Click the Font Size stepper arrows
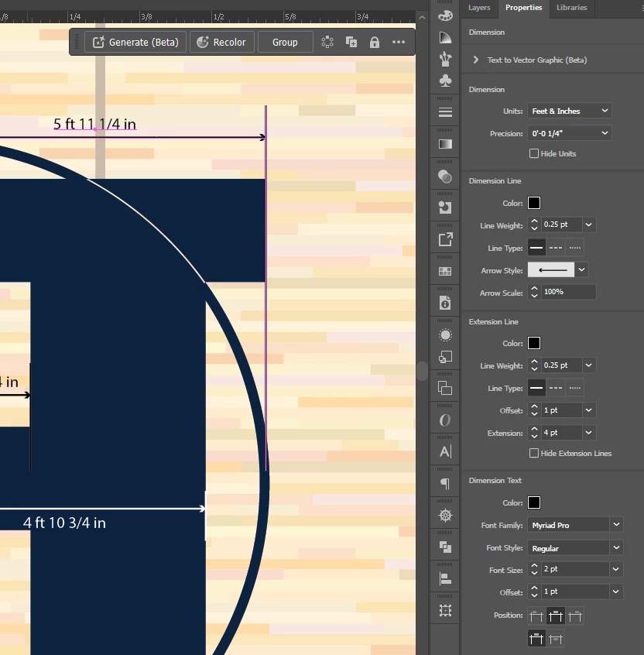This screenshot has width=644, height=655. click(534, 569)
